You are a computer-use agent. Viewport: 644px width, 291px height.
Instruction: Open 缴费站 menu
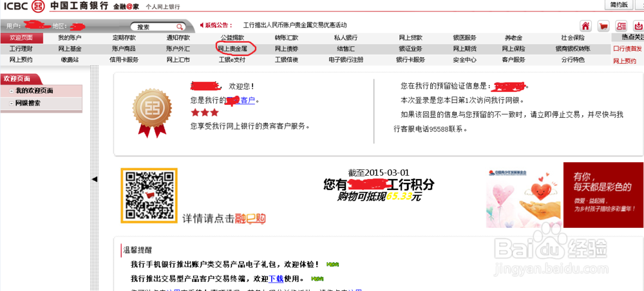click(70, 60)
